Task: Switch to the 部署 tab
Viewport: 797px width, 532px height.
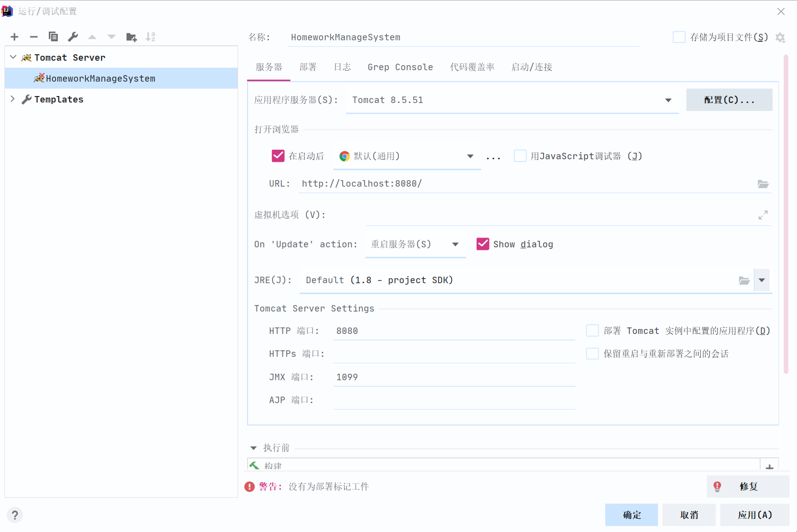Action: [x=308, y=67]
